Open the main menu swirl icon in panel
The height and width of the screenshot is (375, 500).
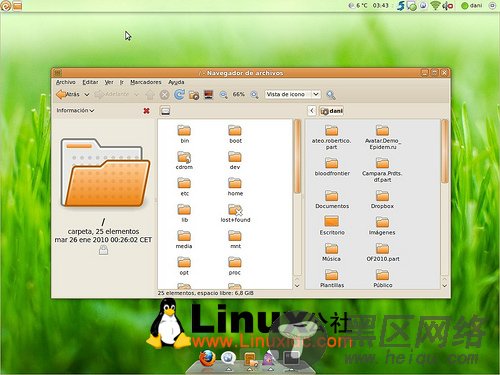coord(6,5)
